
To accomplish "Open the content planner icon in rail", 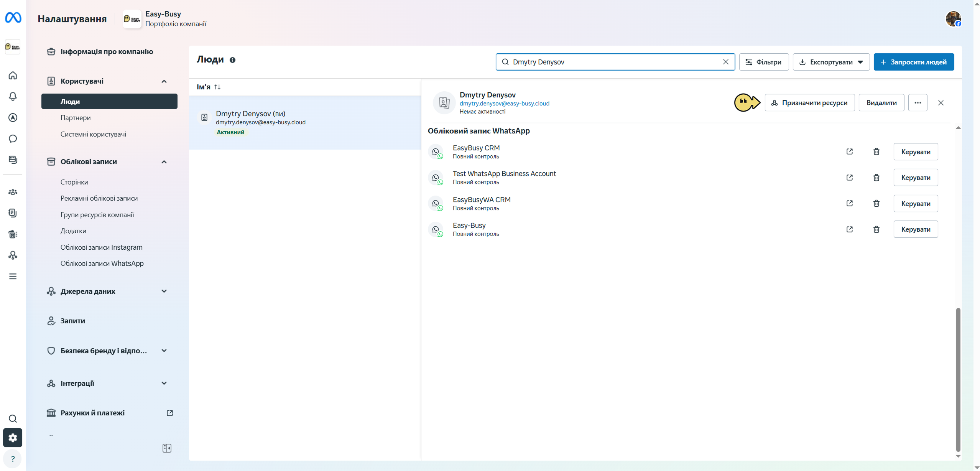I will click(13, 160).
